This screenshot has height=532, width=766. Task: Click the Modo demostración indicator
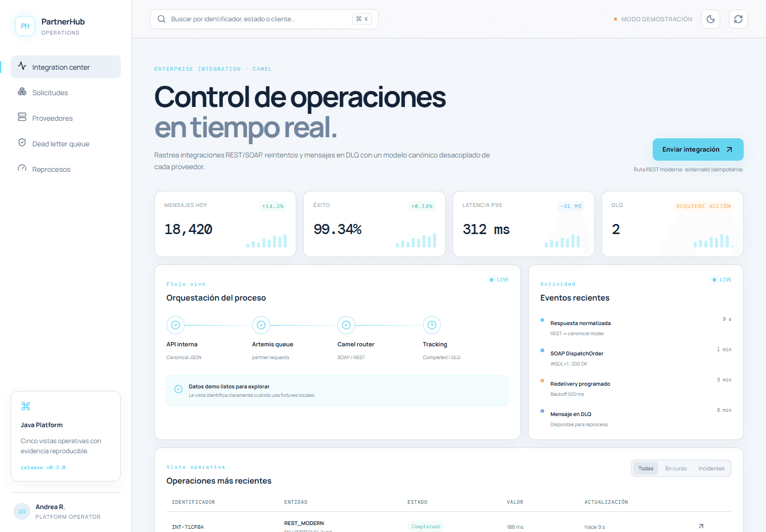point(653,19)
